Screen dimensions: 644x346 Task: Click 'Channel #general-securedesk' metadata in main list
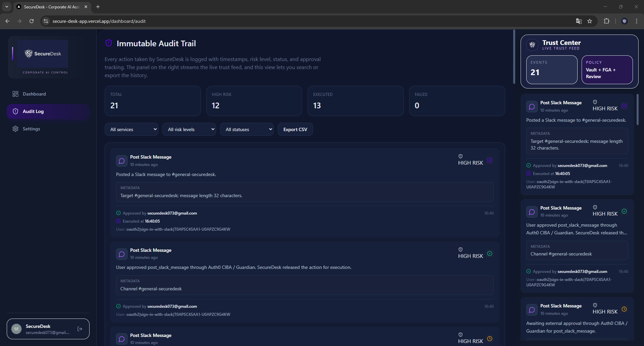coord(151,289)
